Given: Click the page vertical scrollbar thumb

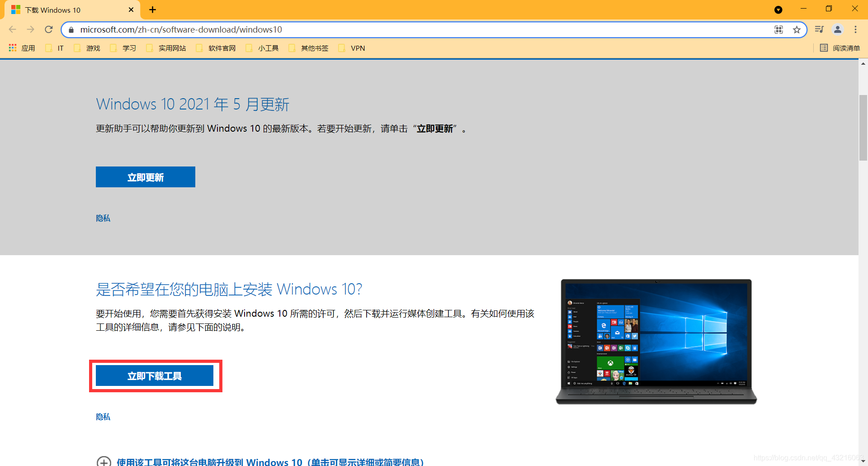Looking at the screenshot, I should coord(863,128).
